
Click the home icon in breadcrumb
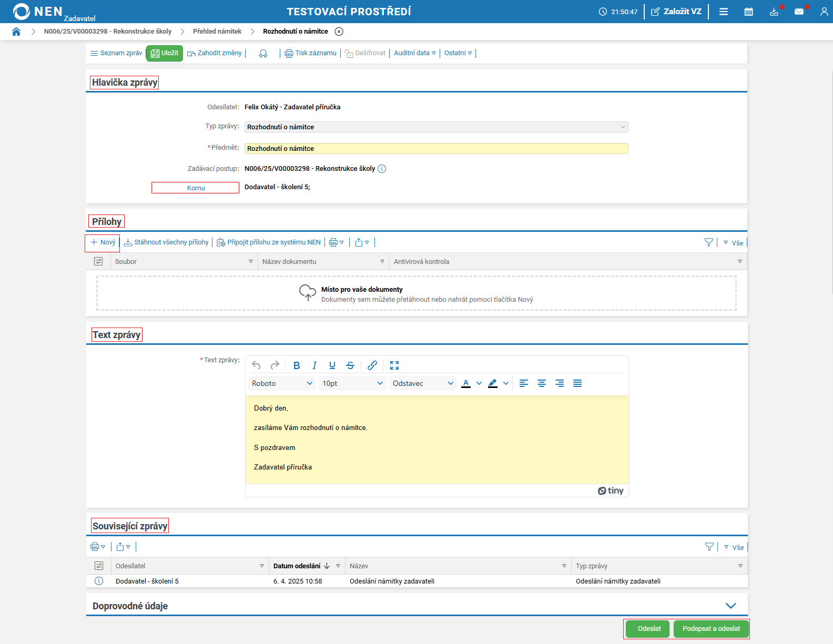(16, 32)
